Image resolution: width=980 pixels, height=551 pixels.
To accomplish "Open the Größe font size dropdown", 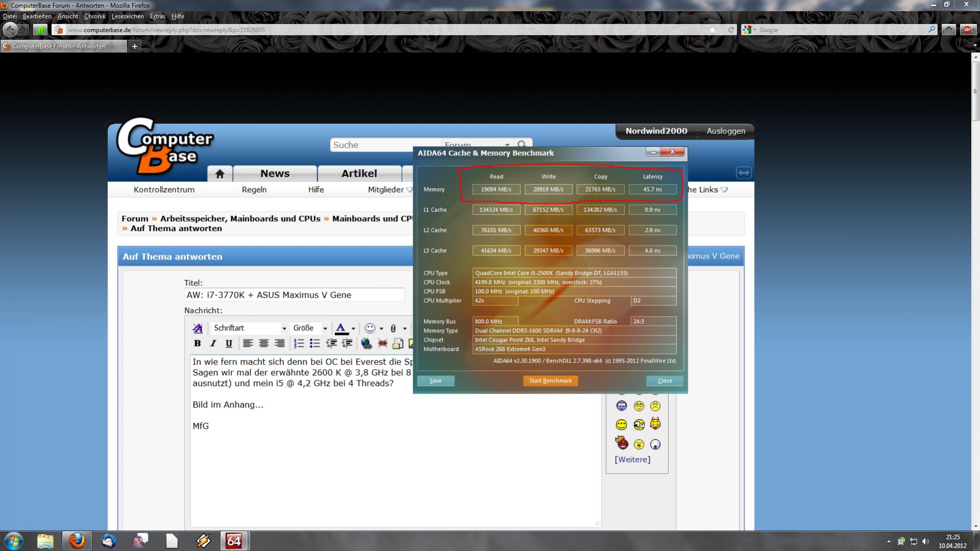I will (x=310, y=328).
